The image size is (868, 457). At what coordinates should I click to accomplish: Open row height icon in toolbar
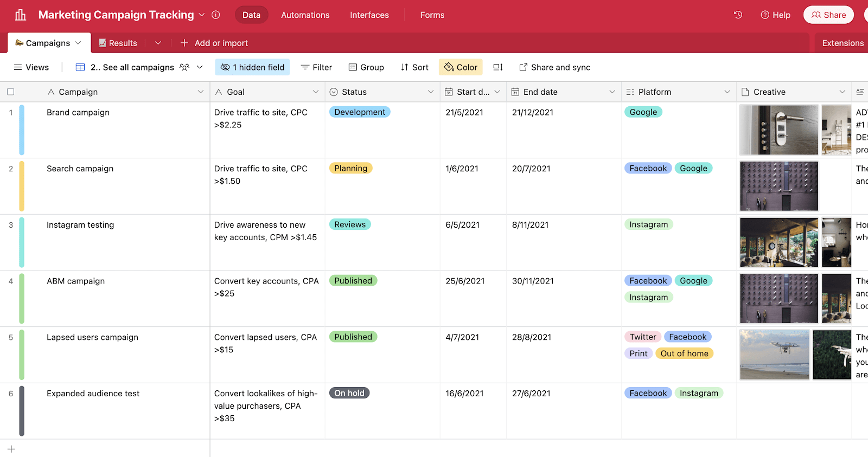(x=497, y=67)
